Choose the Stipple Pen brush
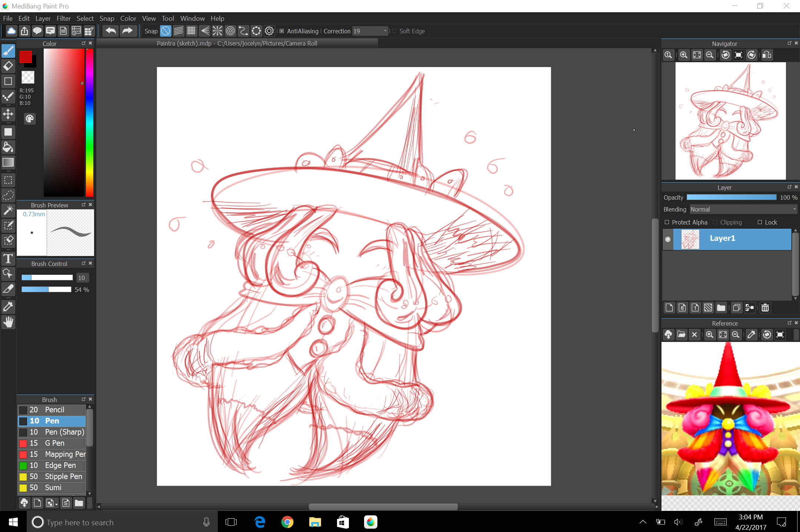Viewport: 800px width, 532px height. 52,476
